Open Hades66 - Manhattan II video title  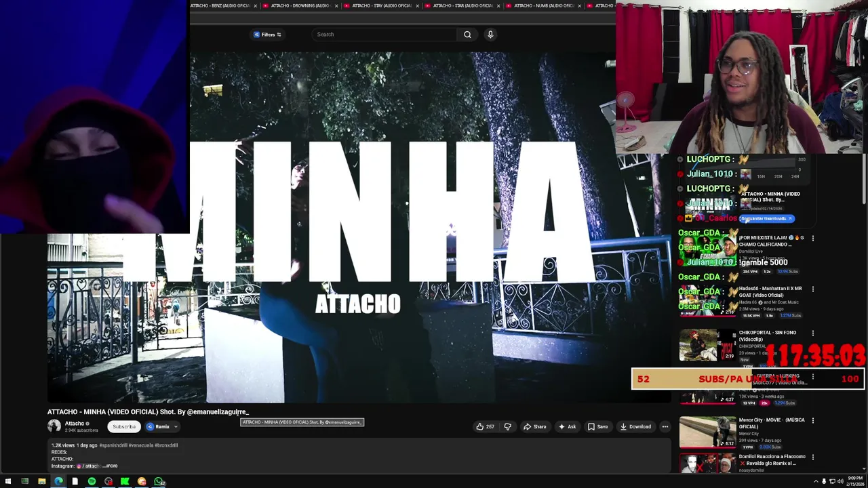(770, 291)
